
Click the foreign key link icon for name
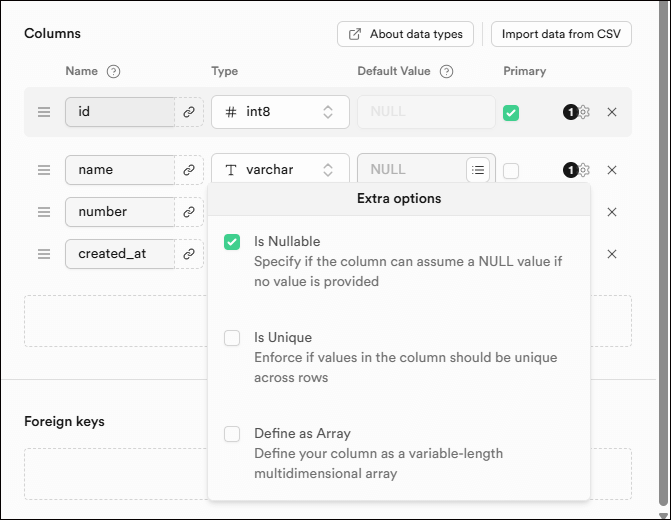pyautogui.click(x=188, y=170)
